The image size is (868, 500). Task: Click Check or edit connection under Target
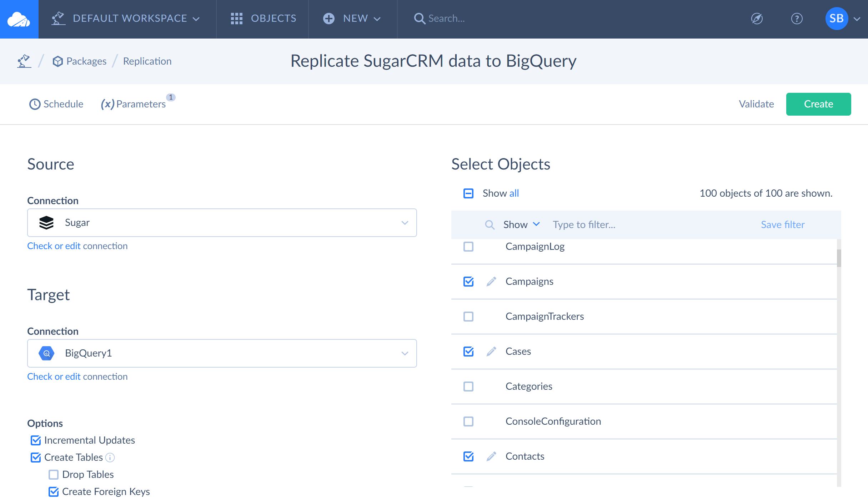[77, 377]
